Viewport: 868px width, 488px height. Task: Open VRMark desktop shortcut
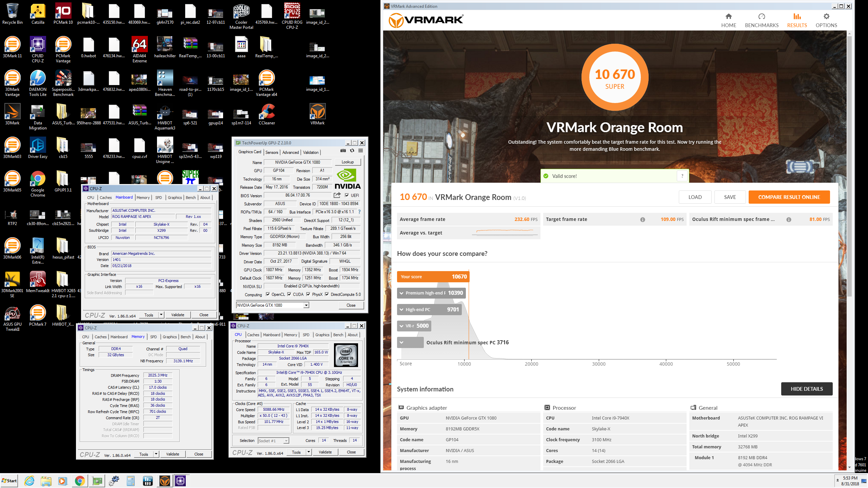click(317, 115)
